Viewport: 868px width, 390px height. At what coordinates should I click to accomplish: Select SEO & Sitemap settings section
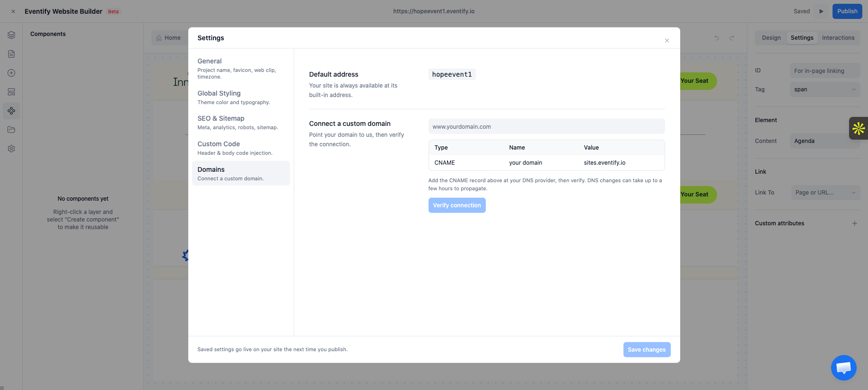point(241,123)
